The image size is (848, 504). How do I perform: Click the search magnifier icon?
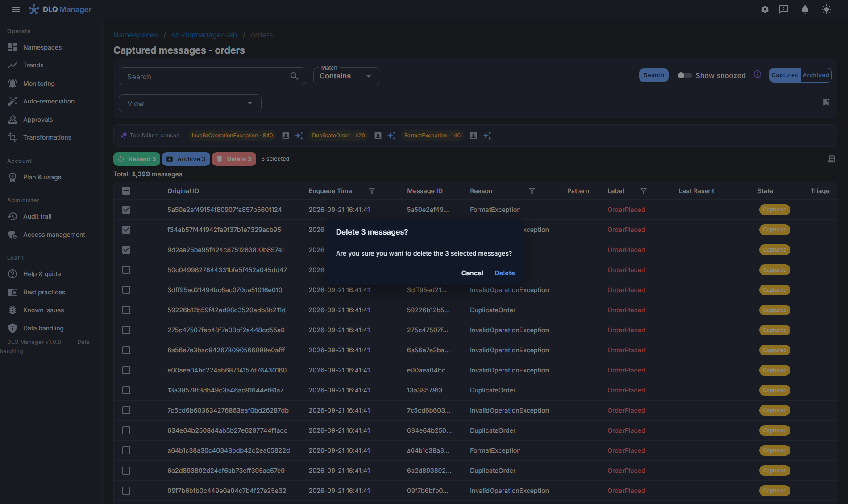point(294,76)
